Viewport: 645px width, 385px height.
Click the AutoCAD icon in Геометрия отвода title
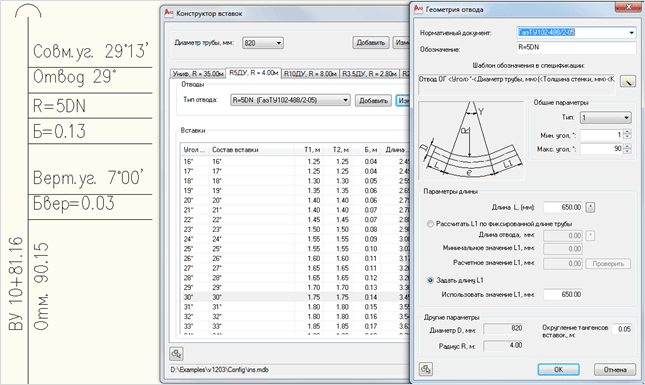click(x=418, y=9)
